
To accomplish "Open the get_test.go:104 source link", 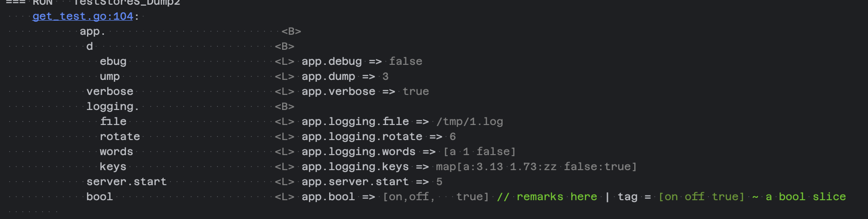I will click(83, 16).
